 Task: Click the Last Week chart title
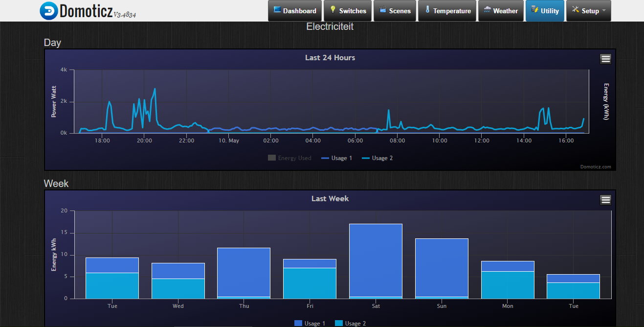coord(330,199)
